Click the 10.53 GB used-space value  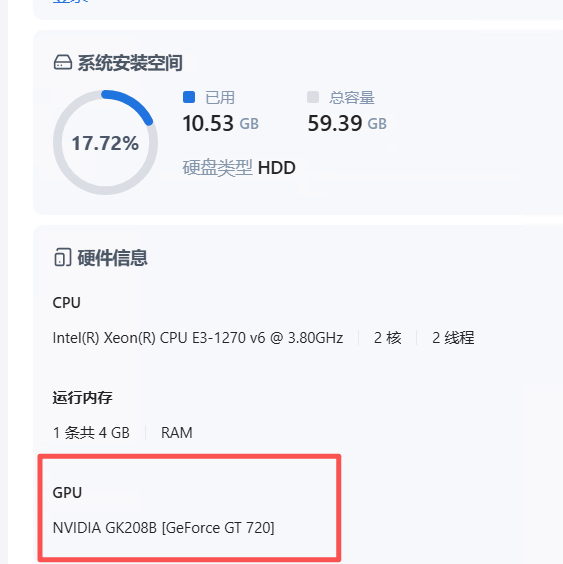coord(221,123)
